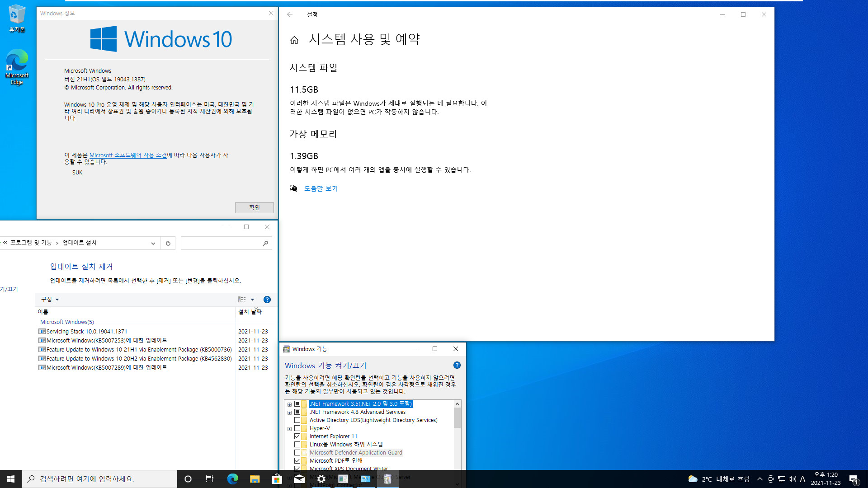
Task: Open Cortana from the taskbar
Action: [x=188, y=479]
